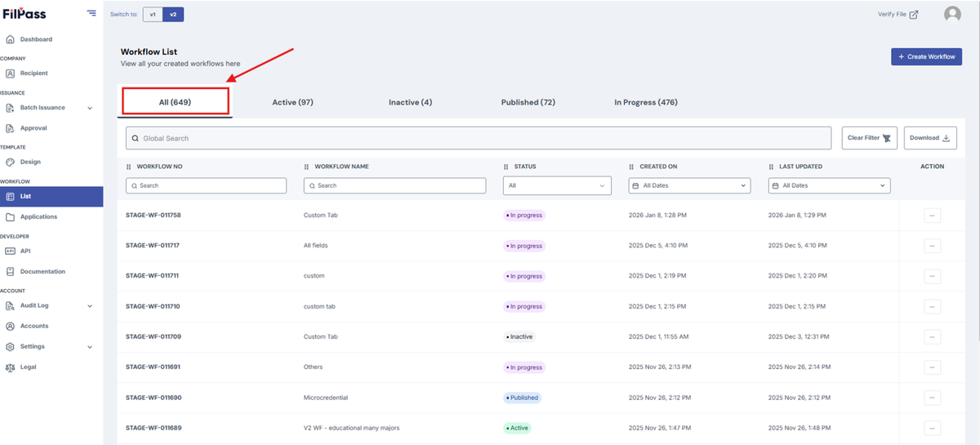Image resolution: width=980 pixels, height=445 pixels.
Task: Switch to v2 version toggle
Action: (173, 14)
